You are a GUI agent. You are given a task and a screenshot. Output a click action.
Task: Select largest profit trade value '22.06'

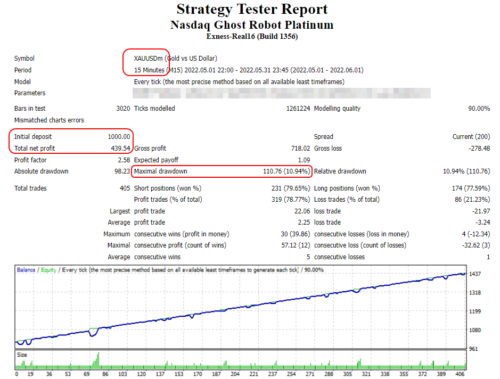pyautogui.click(x=302, y=211)
